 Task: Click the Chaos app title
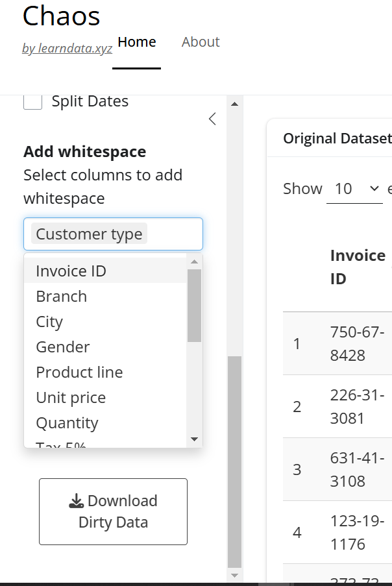click(x=61, y=16)
